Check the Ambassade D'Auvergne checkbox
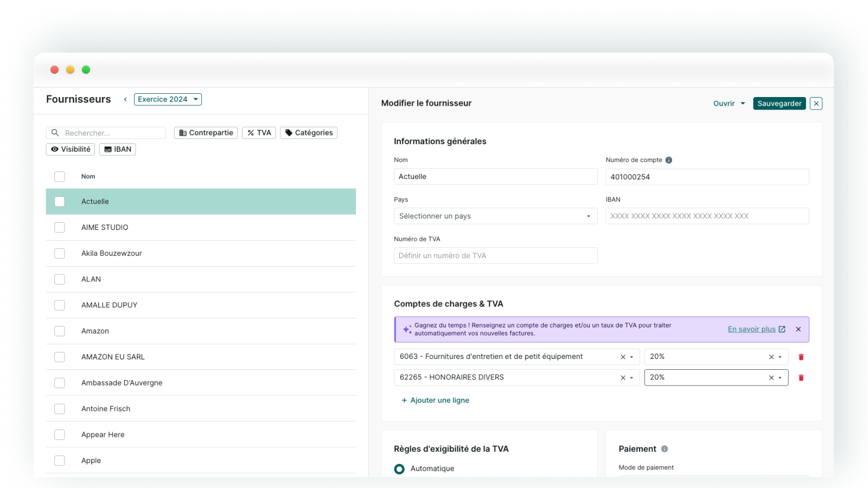Image resolution: width=868 pixels, height=488 pixels. coord(60,383)
